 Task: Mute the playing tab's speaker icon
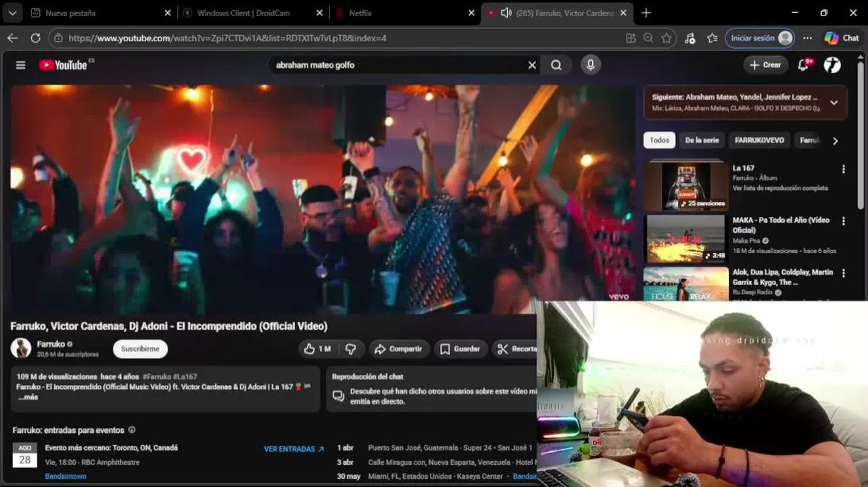pyautogui.click(x=506, y=13)
